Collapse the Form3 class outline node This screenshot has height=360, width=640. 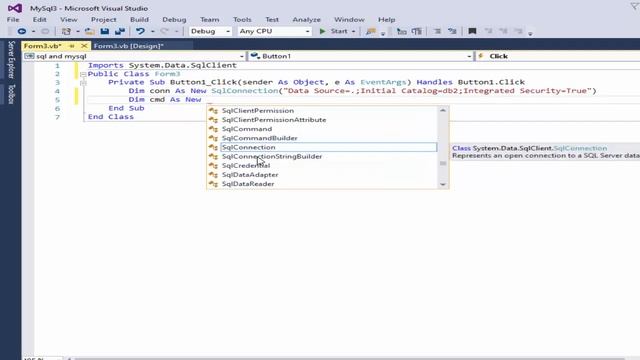pos(83,74)
